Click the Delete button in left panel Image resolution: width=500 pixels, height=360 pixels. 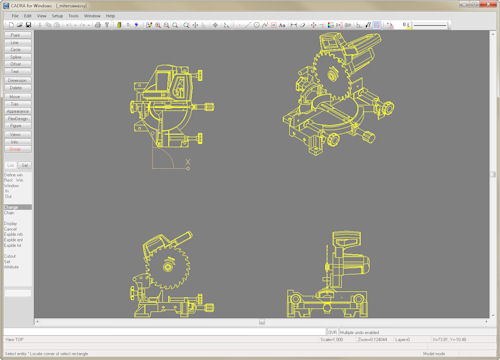pyautogui.click(x=18, y=88)
